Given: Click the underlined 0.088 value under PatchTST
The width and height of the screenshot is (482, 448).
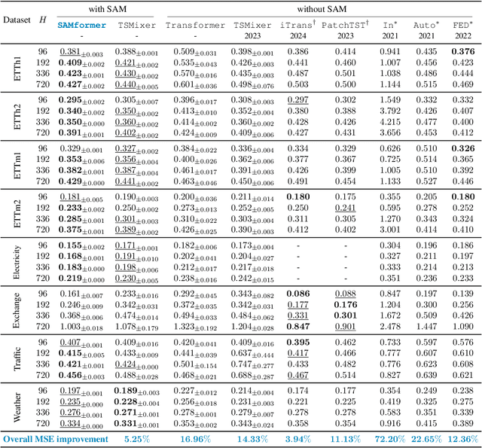Looking at the screenshot, I should (x=346, y=294).
